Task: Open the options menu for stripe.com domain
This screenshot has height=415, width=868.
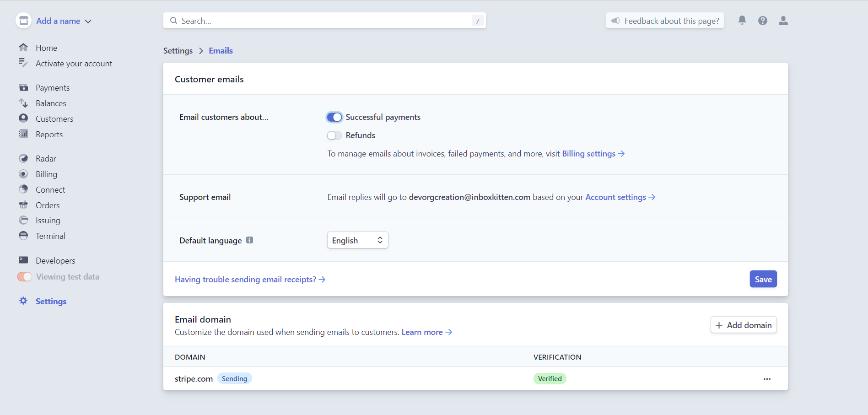Action: click(766, 379)
